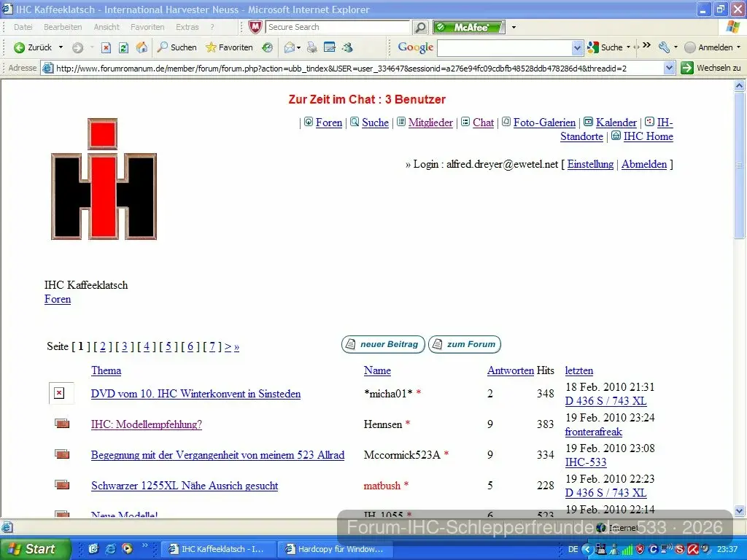Expand the address bar URL dropdown

tap(669, 68)
